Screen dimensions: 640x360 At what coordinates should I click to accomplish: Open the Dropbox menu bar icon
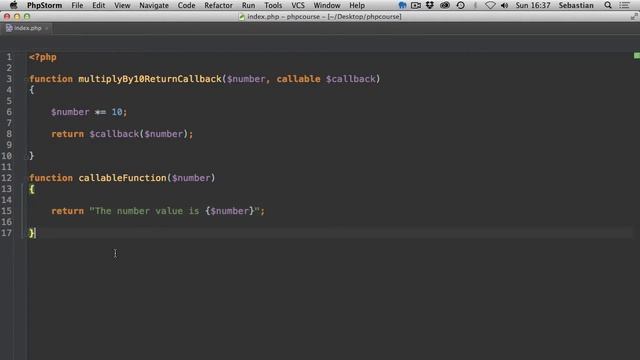430,5
